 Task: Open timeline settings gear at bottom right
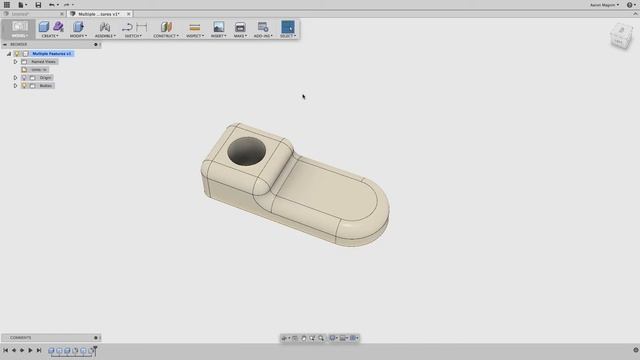[x=636, y=350]
